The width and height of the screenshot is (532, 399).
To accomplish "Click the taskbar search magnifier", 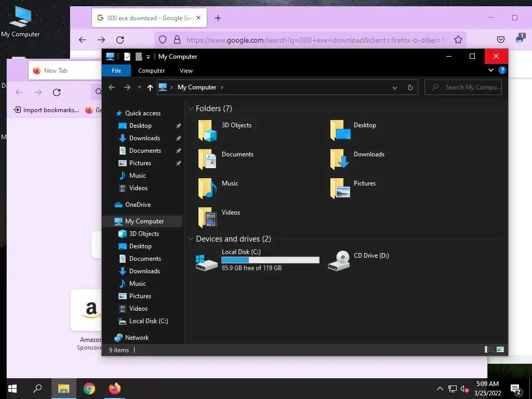I will coord(37,389).
